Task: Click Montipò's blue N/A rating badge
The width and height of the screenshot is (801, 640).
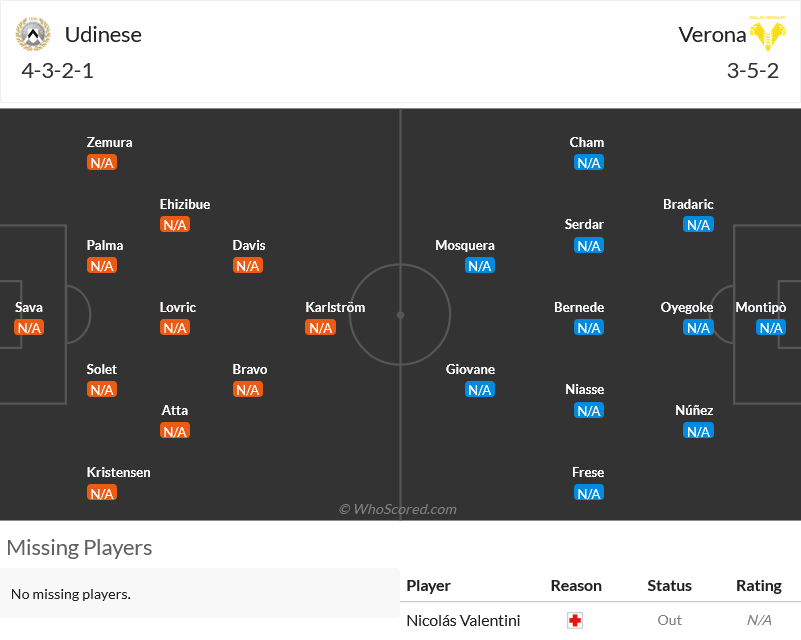Action: click(x=771, y=327)
